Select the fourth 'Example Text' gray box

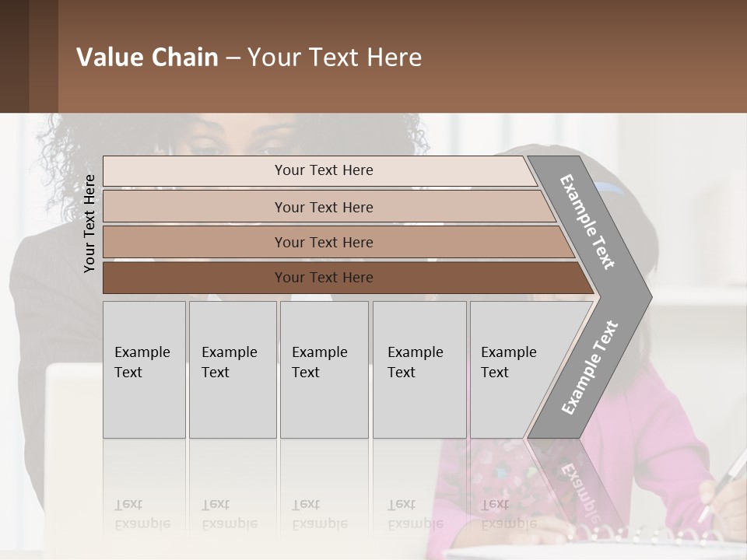[419, 369]
